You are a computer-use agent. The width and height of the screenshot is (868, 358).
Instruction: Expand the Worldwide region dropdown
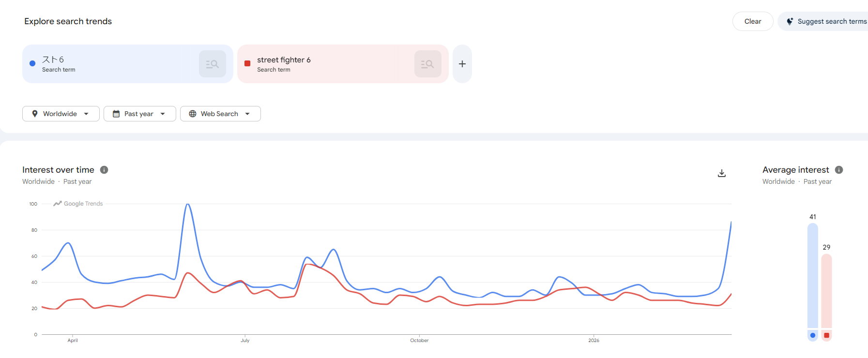pyautogui.click(x=86, y=114)
